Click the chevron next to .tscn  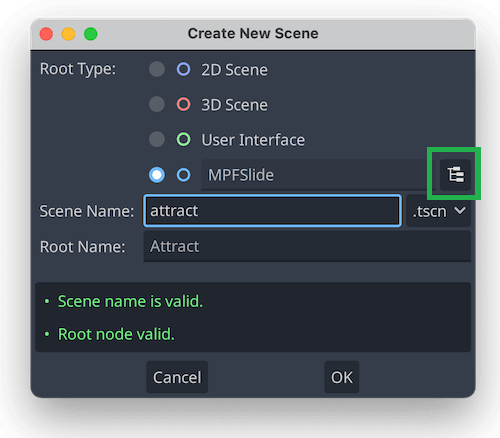tap(460, 211)
